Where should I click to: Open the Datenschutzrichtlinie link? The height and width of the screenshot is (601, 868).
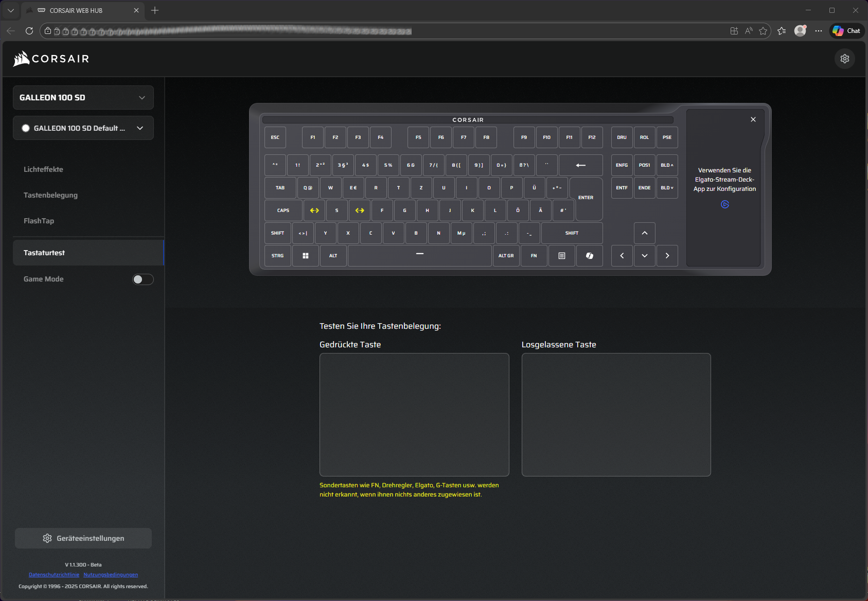pyautogui.click(x=54, y=575)
